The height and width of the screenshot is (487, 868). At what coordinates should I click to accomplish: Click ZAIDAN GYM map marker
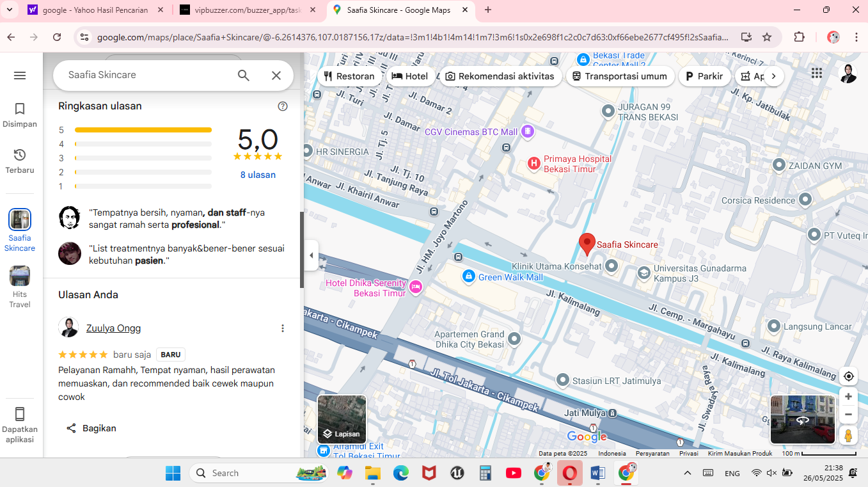pyautogui.click(x=778, y=165)
